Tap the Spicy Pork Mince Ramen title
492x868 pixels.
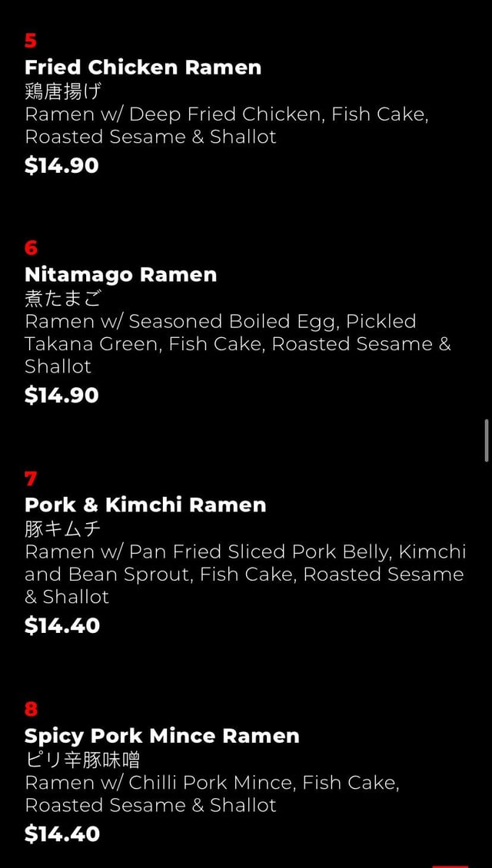(x=161, y=735)
